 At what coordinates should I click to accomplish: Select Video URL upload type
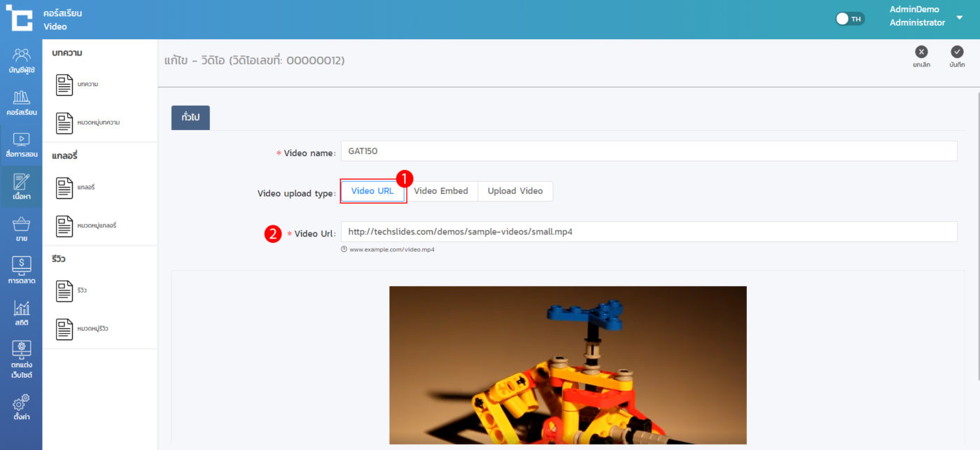tap(372, 191)
